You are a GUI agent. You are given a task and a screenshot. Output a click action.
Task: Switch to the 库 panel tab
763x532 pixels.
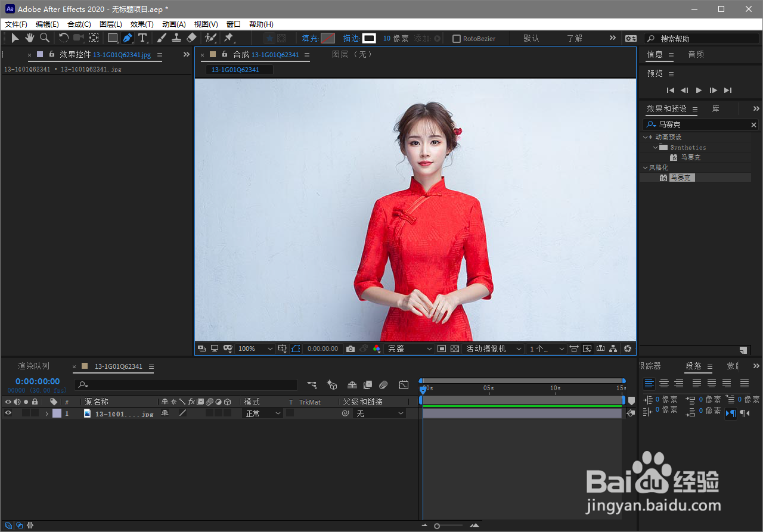point(715,108)
